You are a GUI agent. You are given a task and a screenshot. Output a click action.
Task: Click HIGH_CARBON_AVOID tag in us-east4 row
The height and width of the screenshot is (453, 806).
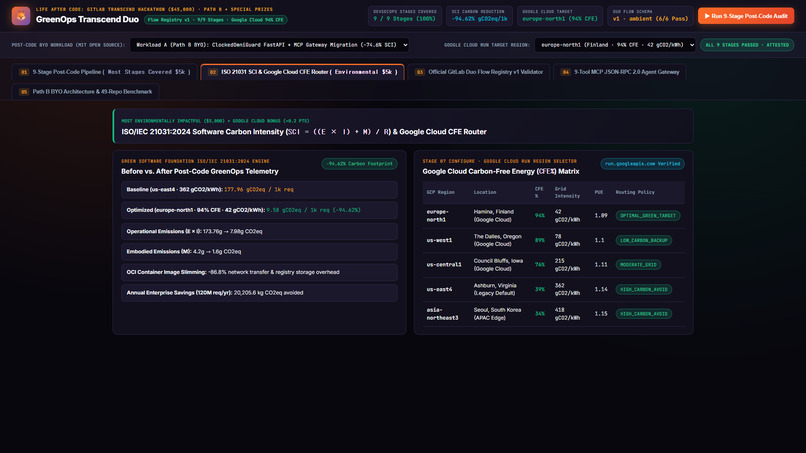coord(644,289)
